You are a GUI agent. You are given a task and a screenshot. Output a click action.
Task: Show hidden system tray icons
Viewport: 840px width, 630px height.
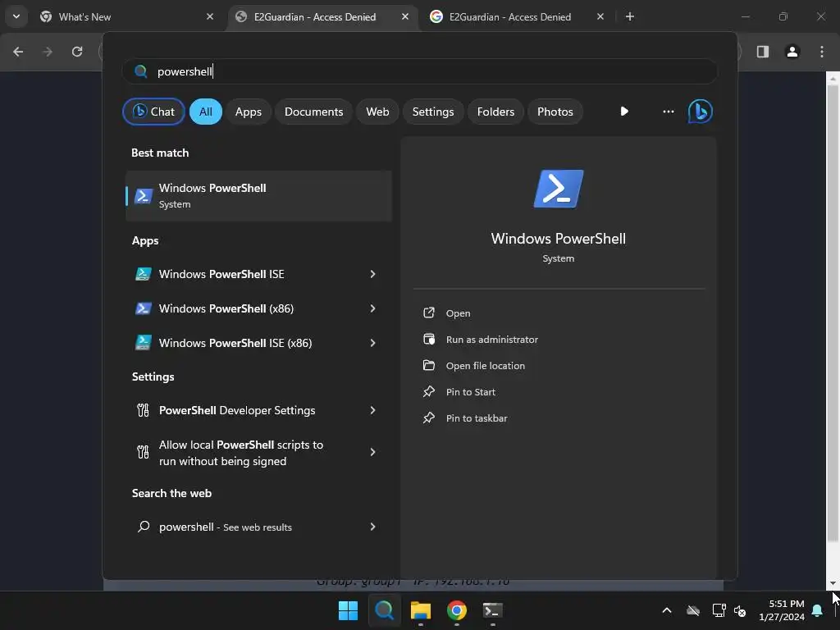pos(667,610)
